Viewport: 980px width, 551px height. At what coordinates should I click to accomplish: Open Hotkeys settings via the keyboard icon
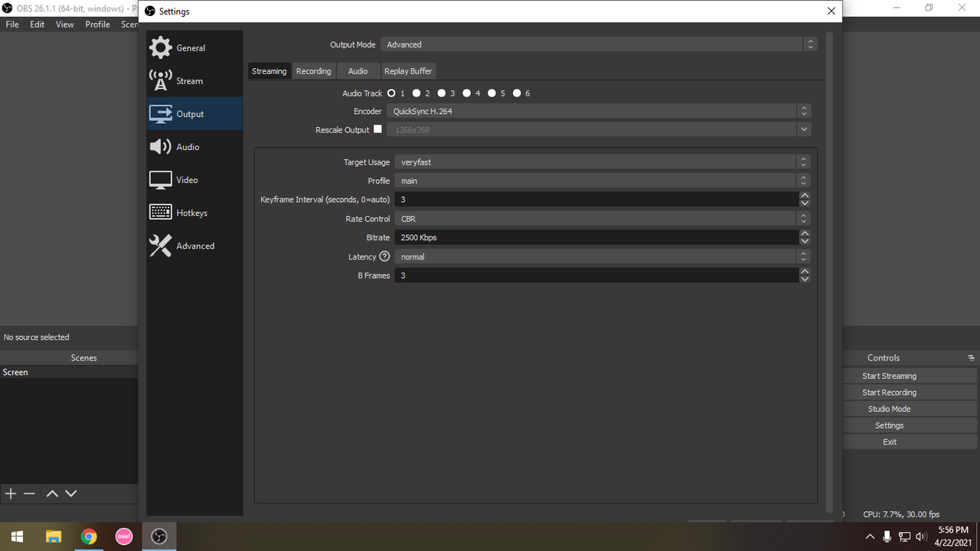[161, 213]
